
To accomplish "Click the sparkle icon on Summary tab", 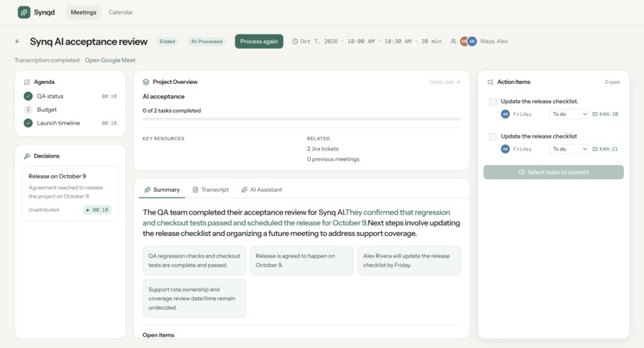I will (148, 190).
